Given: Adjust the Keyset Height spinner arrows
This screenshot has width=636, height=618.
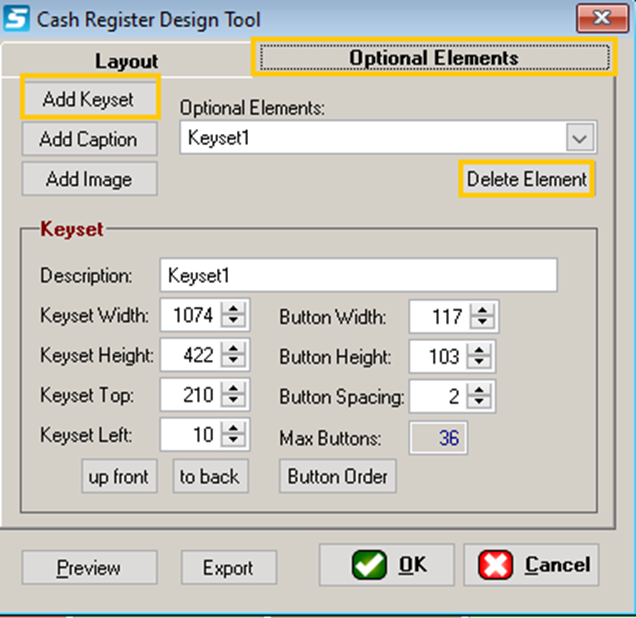Looking at the screenshot, I should (233, 356).
